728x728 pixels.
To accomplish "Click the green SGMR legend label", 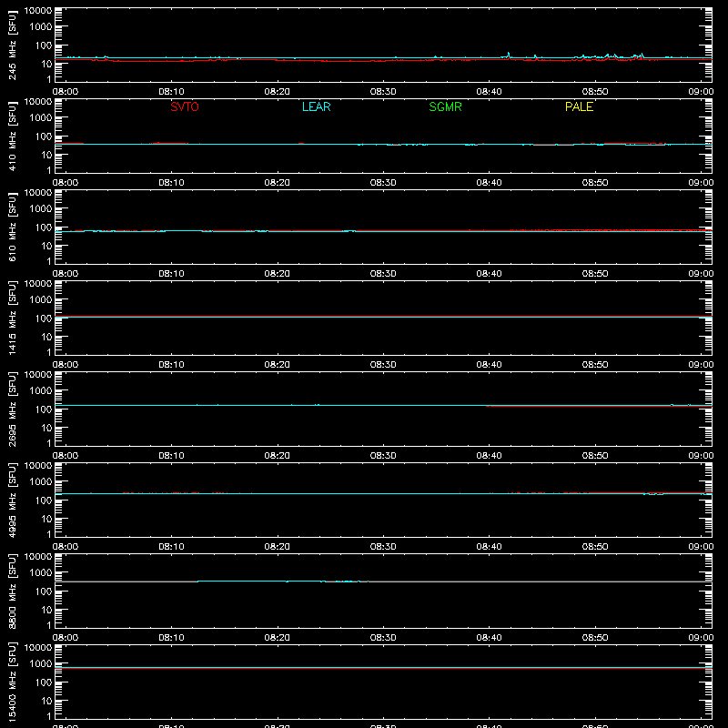I will tap(445, 106).
